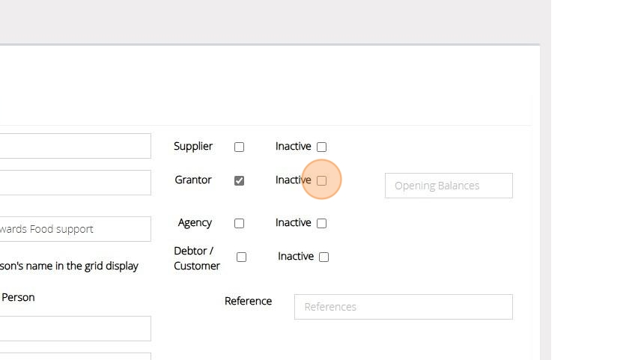Focus the text box below Person label
Viewport: 644px width, 360px height.
75,329
